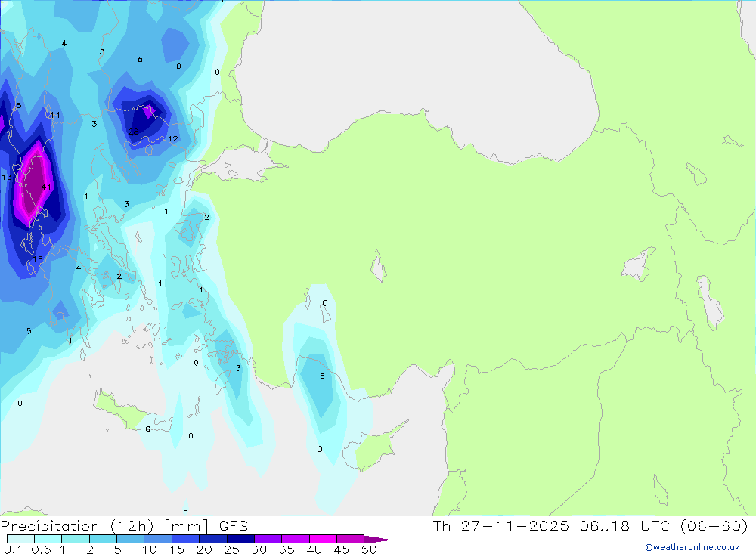This screenshot has width=756, height=554.
Task: Select the 5–10 mm legend color box
Action: [130, 539]
